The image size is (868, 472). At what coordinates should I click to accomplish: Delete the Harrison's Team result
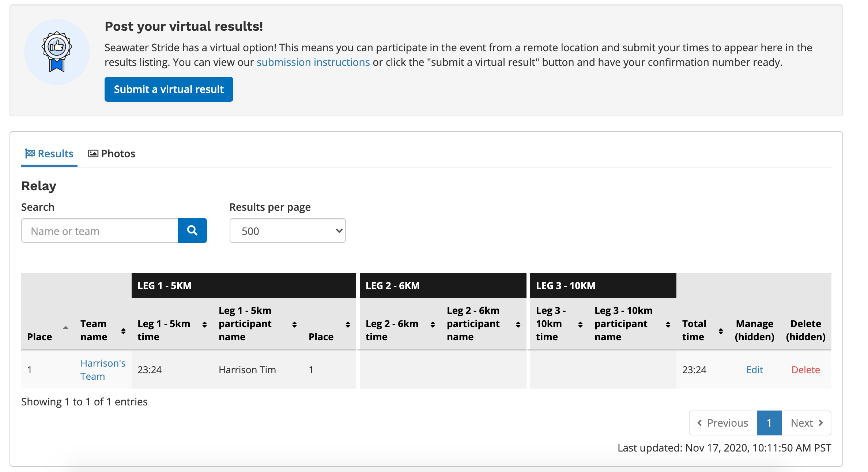click(x=805, y=370)
